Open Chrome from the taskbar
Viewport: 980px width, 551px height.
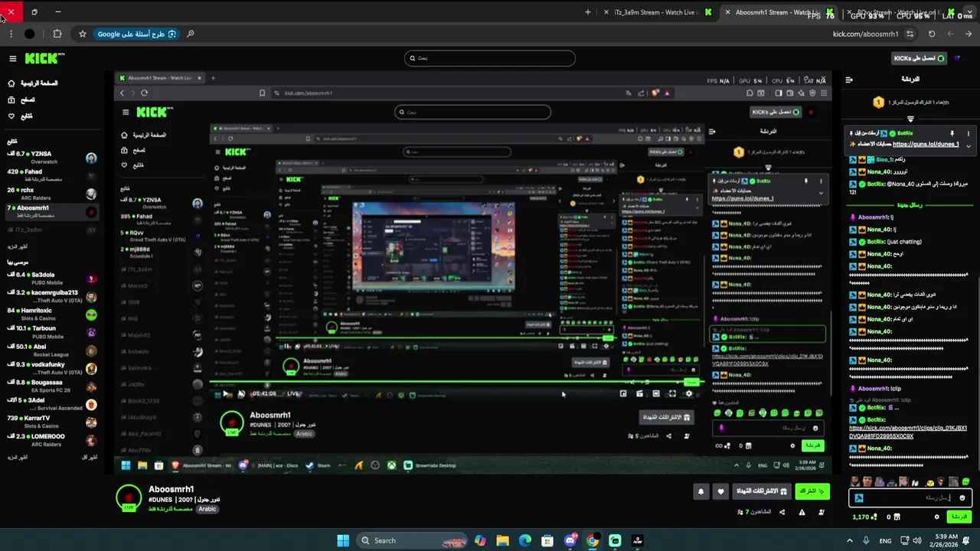[593, 540]
